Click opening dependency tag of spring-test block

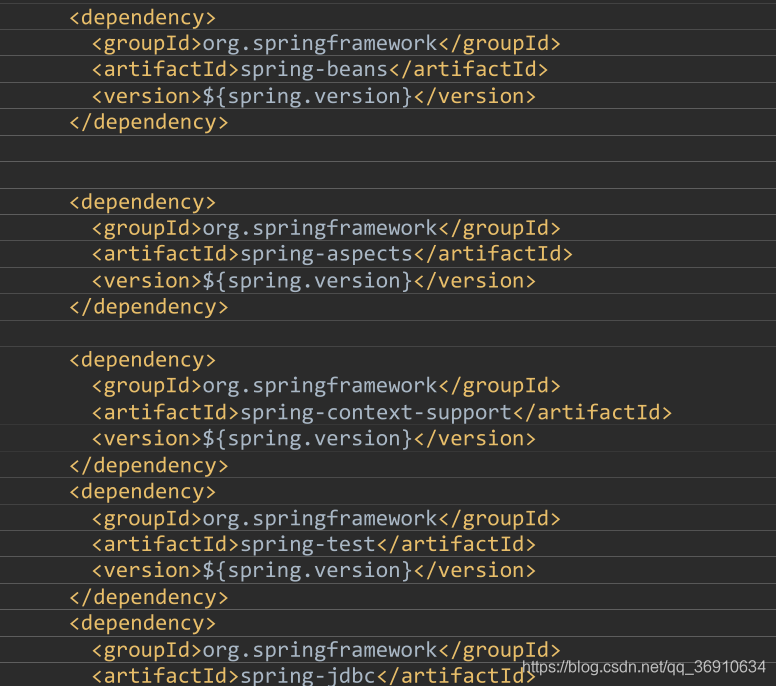(143, 491)
